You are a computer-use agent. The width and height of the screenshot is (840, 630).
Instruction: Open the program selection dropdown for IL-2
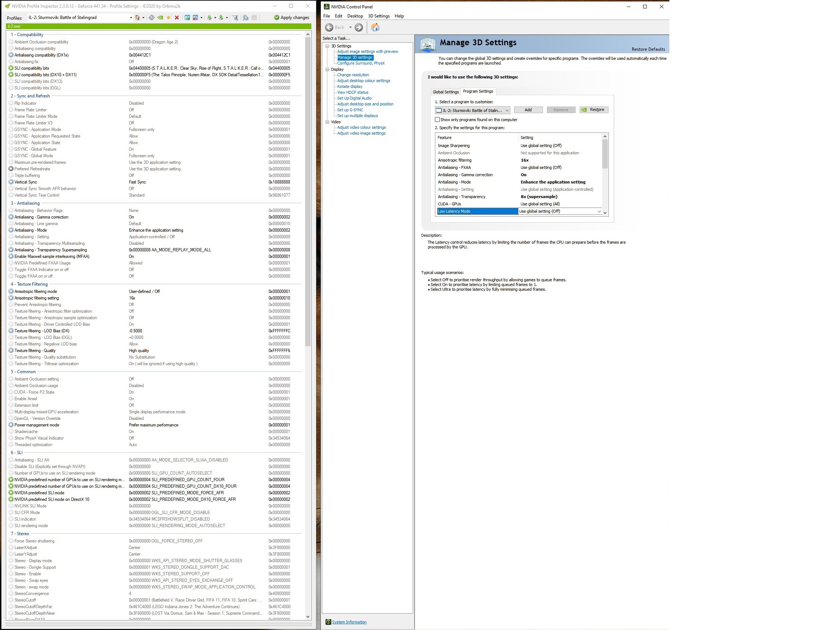(x=472, y=110)
